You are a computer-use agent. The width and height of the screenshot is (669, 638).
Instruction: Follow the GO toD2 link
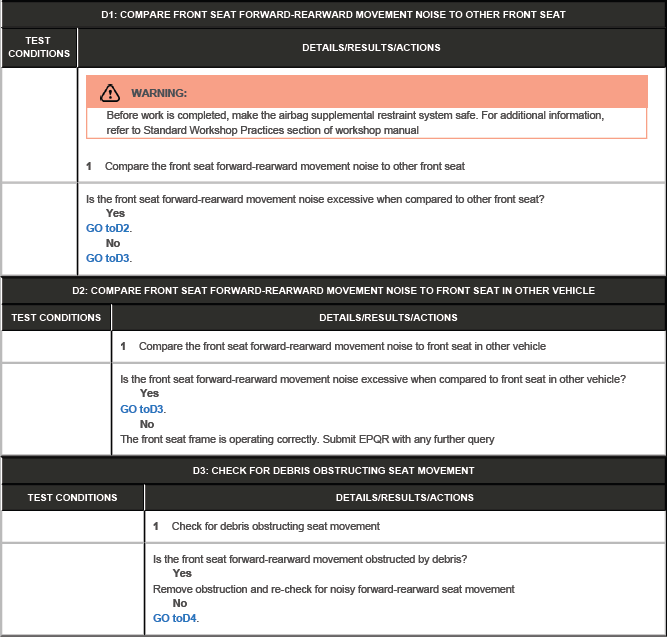coord(108,228)
